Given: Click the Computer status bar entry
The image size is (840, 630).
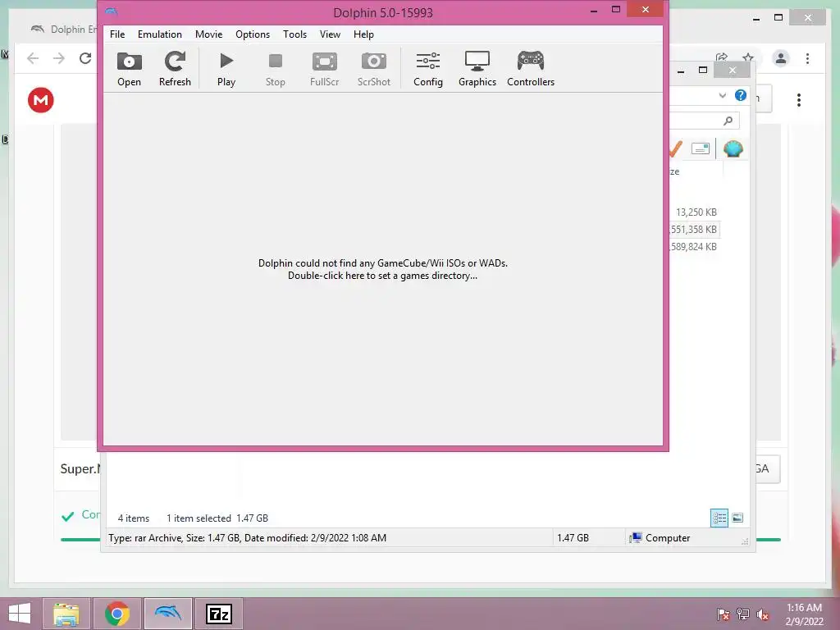Looking at the screenshot, I should pos(660,538).
